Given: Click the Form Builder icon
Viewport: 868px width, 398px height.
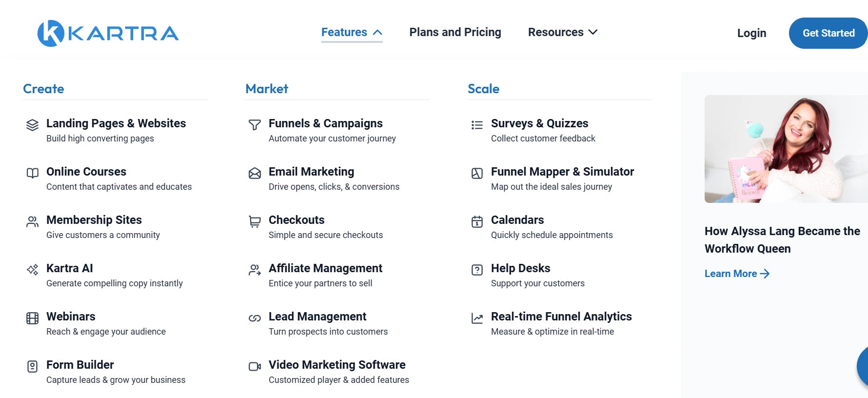Looking at the screenshot, I should (32, 366).
